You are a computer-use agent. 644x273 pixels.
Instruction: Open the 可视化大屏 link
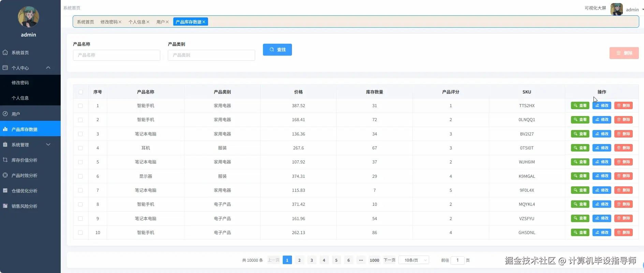(x=595, y=8)
